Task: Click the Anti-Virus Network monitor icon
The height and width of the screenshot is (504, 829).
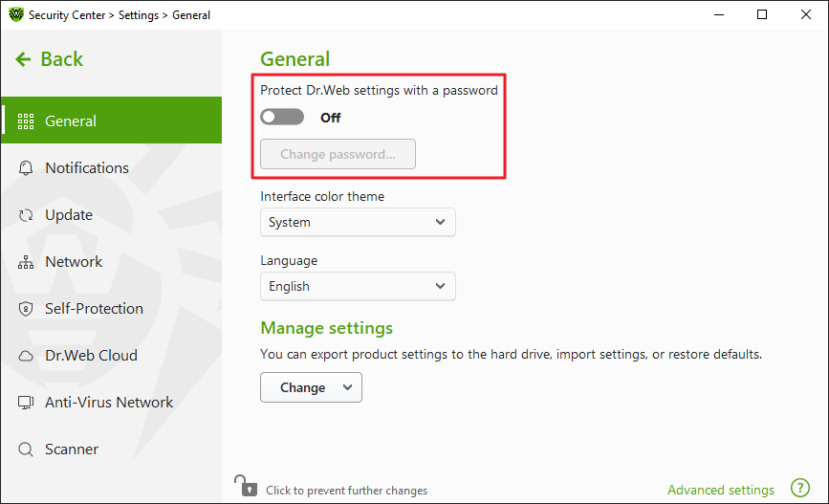Action: click(26, 403)
